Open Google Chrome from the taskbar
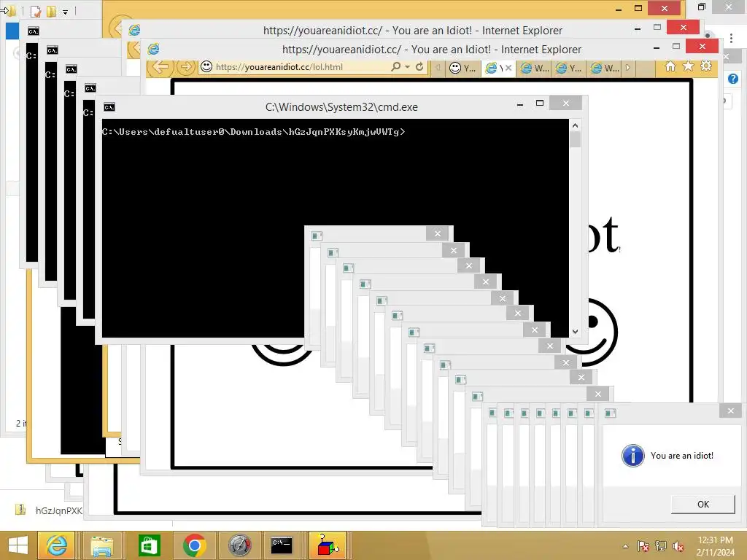The width and height of the screenshot is (747, 560). [x=194, y=545]
